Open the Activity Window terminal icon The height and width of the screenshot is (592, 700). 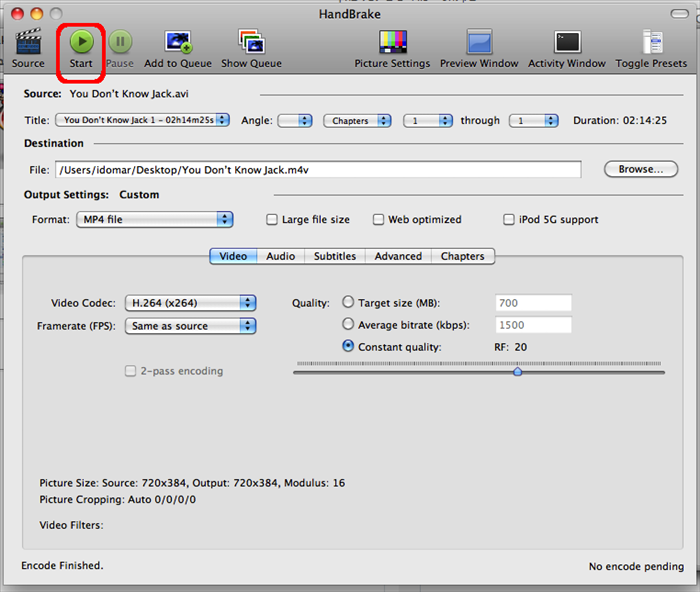pyautogui.click(x=567, y=42)
